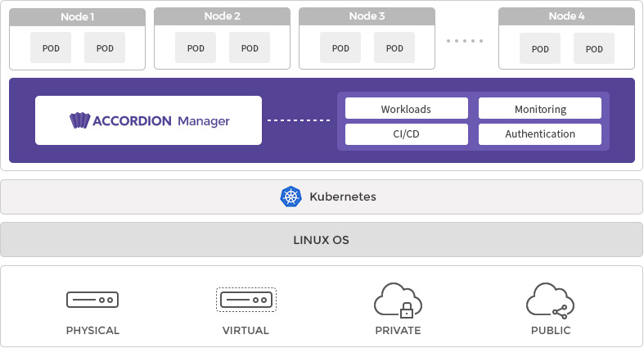Select the Physical server icon
The image size is (644, 348).
pyautogui.click(x=92, y=301)
